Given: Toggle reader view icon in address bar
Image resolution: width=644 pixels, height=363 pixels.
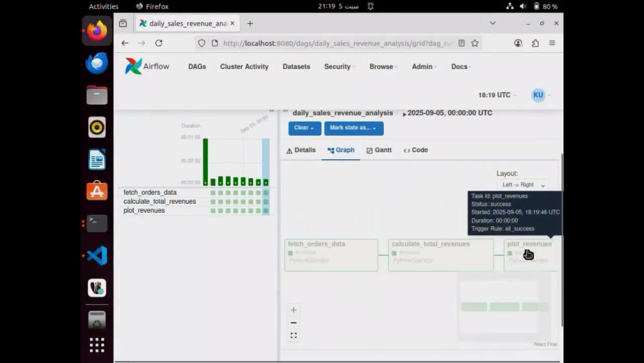Looking at the screenshot, I should (462, 43).
